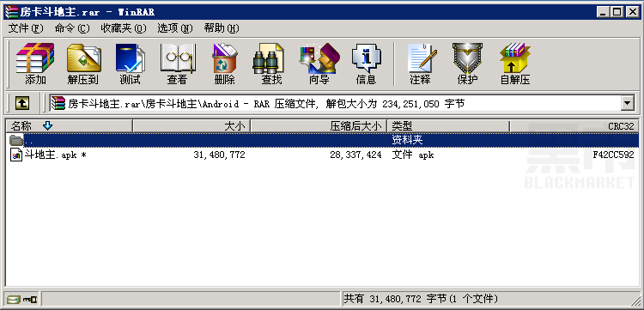Click the 删除 (Delete) recycle icon
This screenshot has height=310, width=644.
pos(225,64)
